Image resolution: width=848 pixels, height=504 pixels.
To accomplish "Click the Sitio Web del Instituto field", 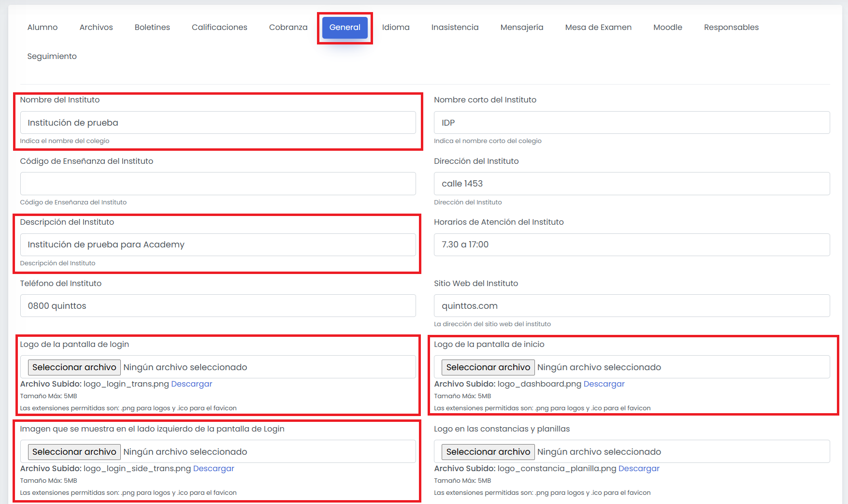I will click(632, 306).
